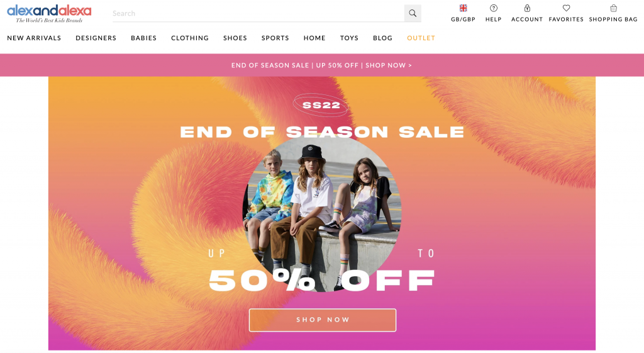
Task: Open the Shopping Bag icon
Action: [614, 8]
